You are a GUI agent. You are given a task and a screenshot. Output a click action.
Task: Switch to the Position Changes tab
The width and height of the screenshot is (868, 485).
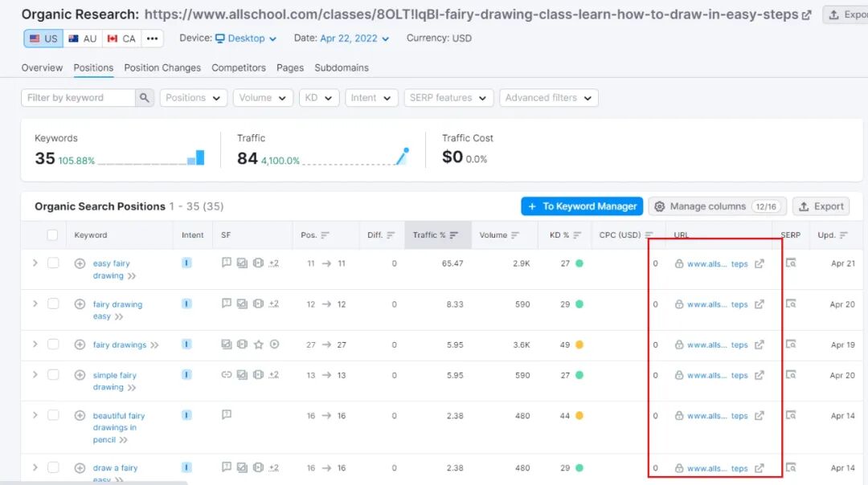click(x=162, y=68)
